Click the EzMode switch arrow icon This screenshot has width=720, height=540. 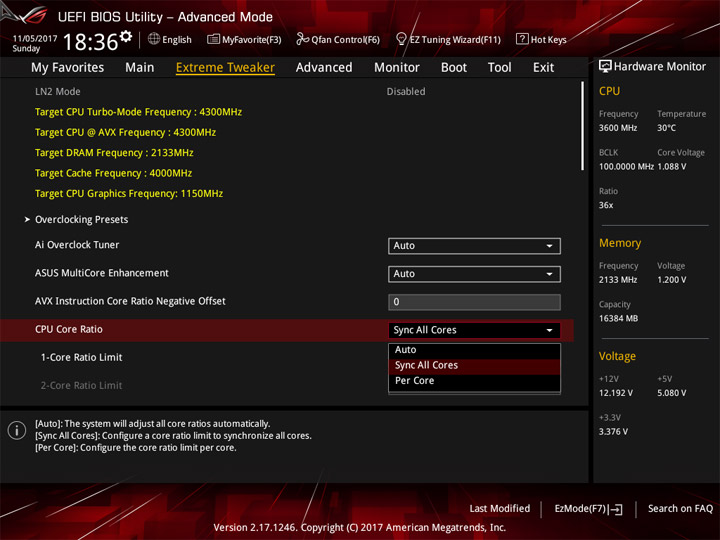616,509
